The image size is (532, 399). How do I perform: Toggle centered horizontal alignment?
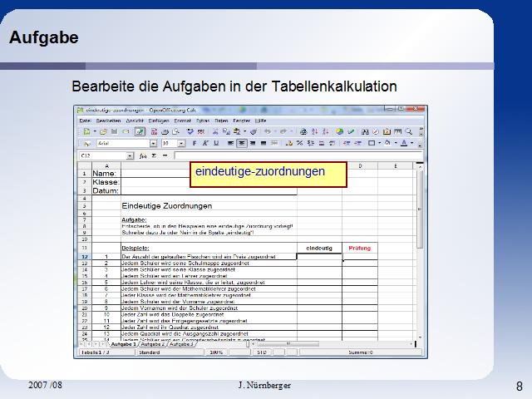click(x=241, y=143)
